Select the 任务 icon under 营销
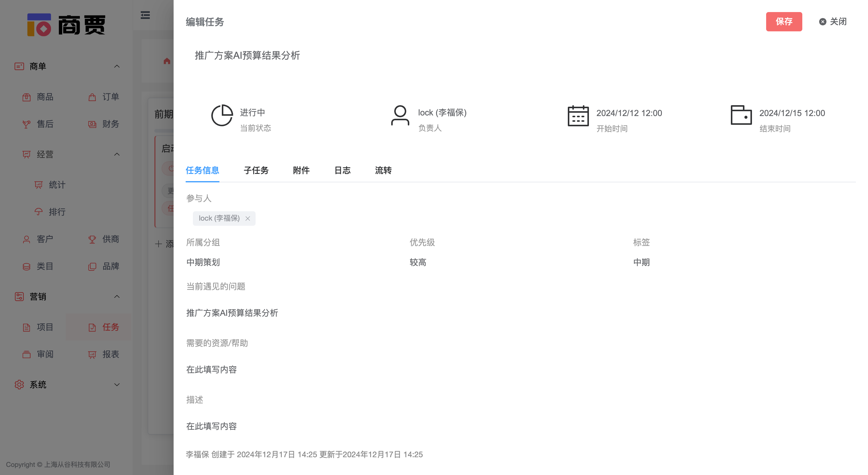868x475 pixels. [92, 327]
